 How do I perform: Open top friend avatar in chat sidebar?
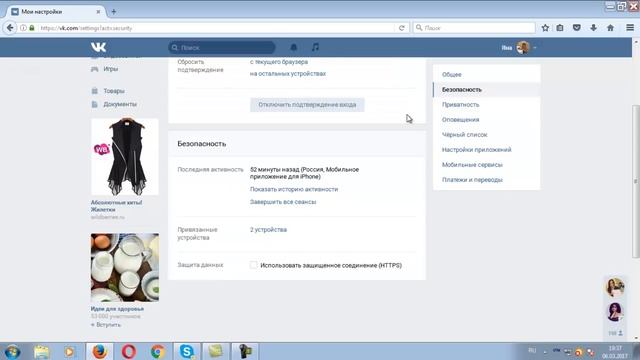[615, 287]
